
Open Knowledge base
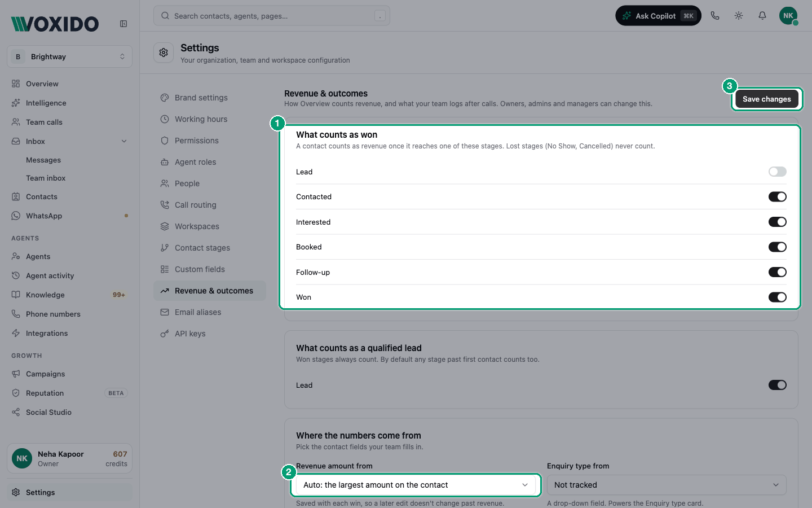point(70,295)
